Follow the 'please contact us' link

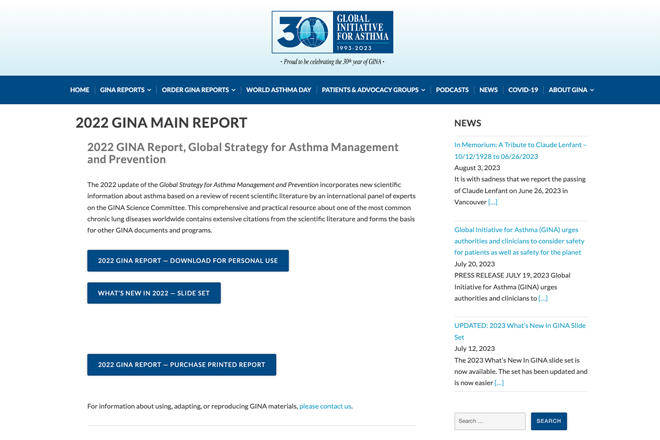(x=325, y=406)
